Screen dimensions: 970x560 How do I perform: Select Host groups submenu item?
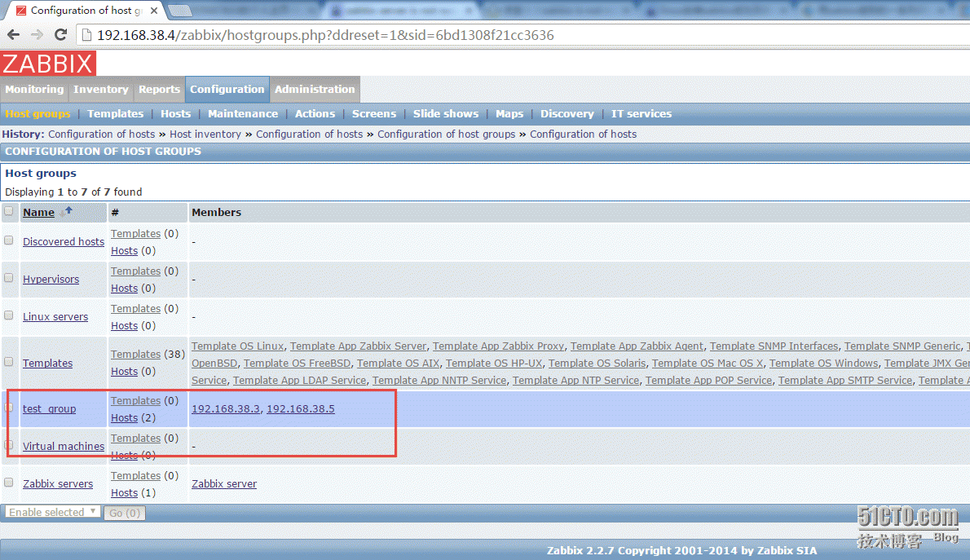pos(37,114)
